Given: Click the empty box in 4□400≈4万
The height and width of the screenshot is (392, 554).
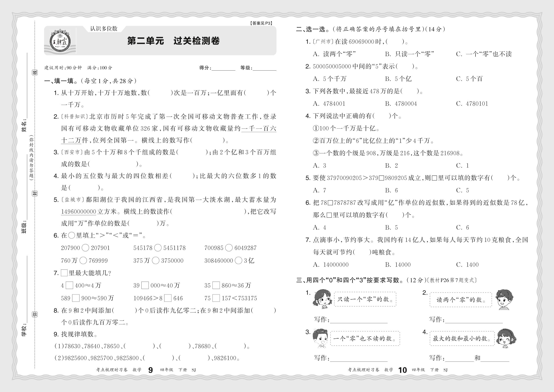Looking at the screenshot, I should click(x=69, y=286).
